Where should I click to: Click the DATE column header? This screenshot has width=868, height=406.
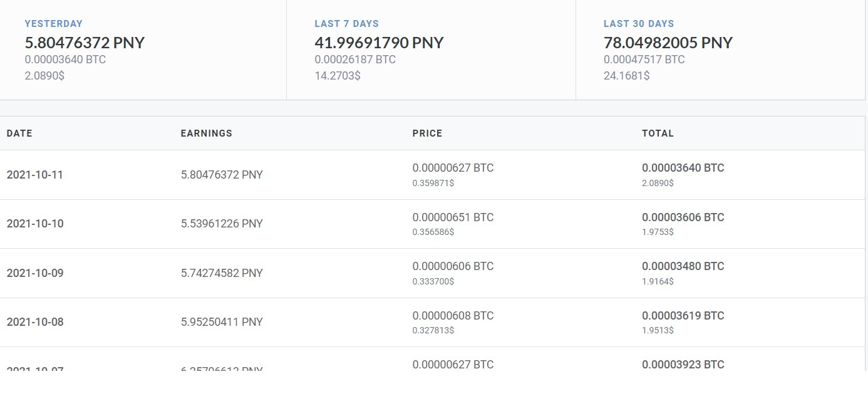point(19,133)
